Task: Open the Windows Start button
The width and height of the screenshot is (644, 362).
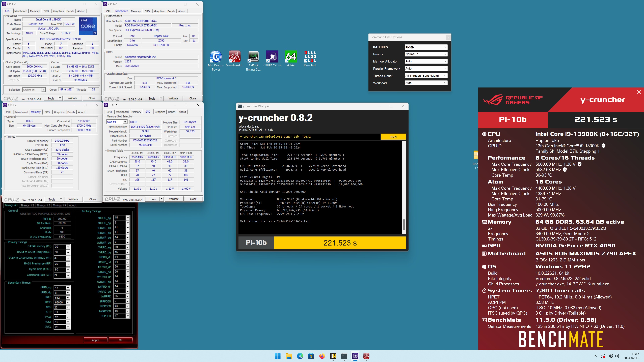Action: click(278, 356)
